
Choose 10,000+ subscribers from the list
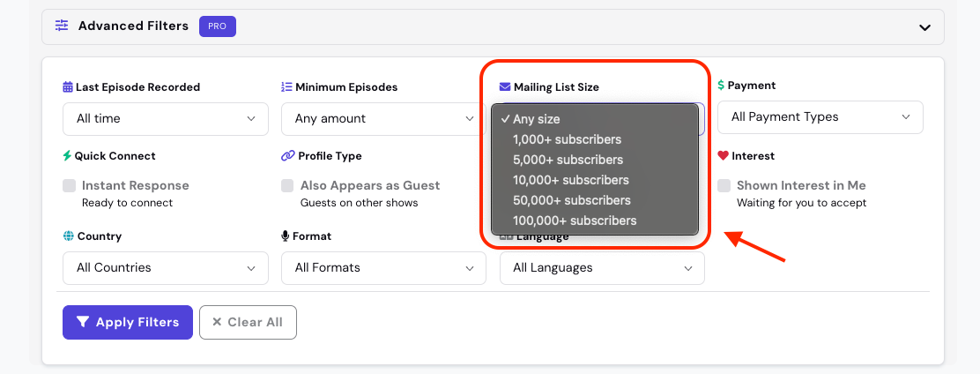tap(594, 180)
